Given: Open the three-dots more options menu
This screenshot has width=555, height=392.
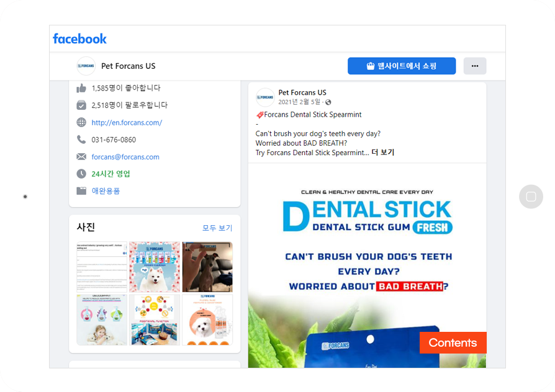Looking at the screenshot, I should 475,66.
